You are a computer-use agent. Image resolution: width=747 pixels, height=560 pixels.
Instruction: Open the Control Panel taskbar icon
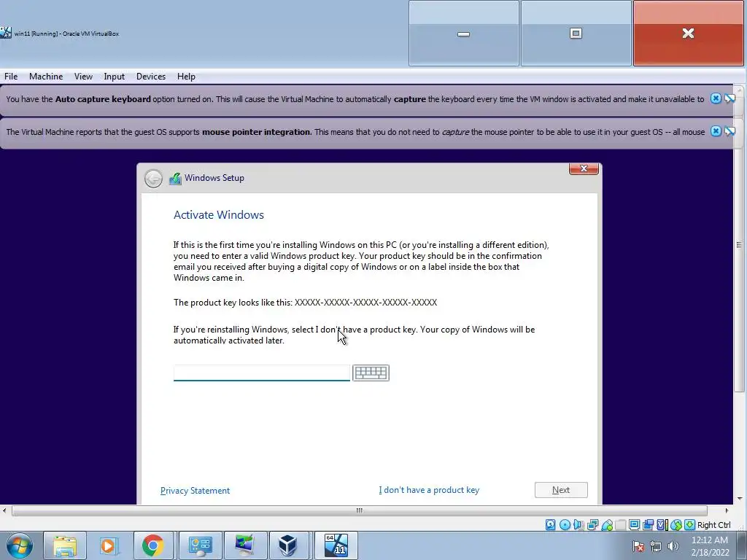tap(200, 545)
